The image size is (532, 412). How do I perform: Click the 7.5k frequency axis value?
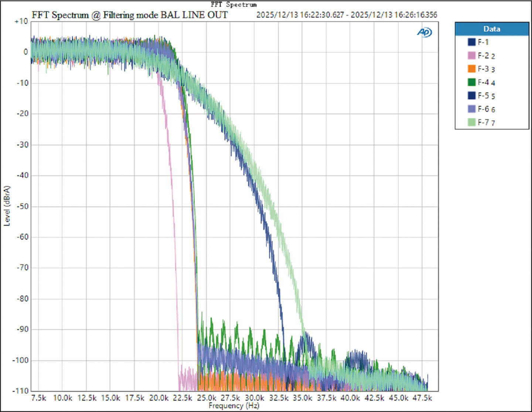tap(39, 398)
